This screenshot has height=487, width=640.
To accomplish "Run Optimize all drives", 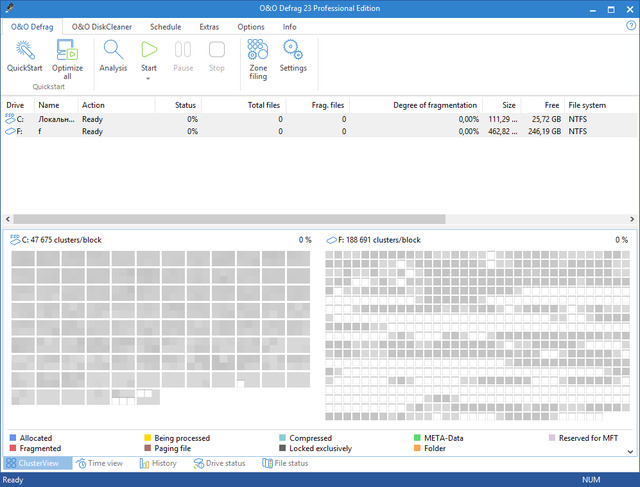I will 67,50.
